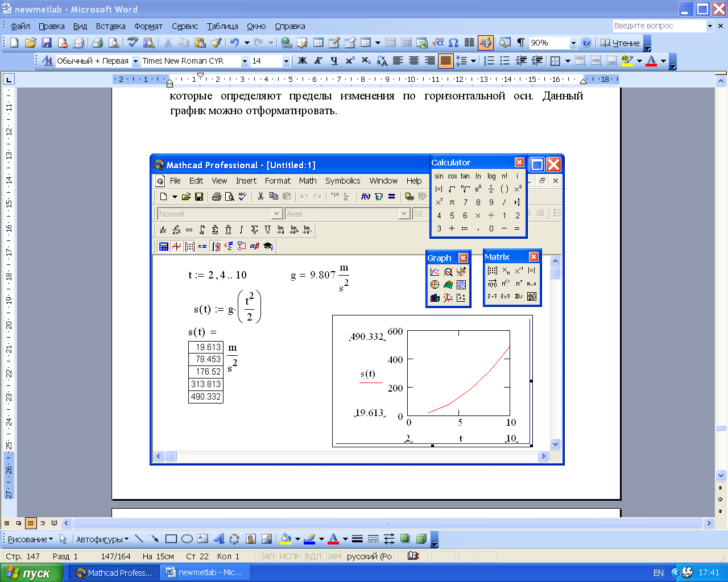Apply Shadow Style from the Drawing toolbar

(405, 539)
